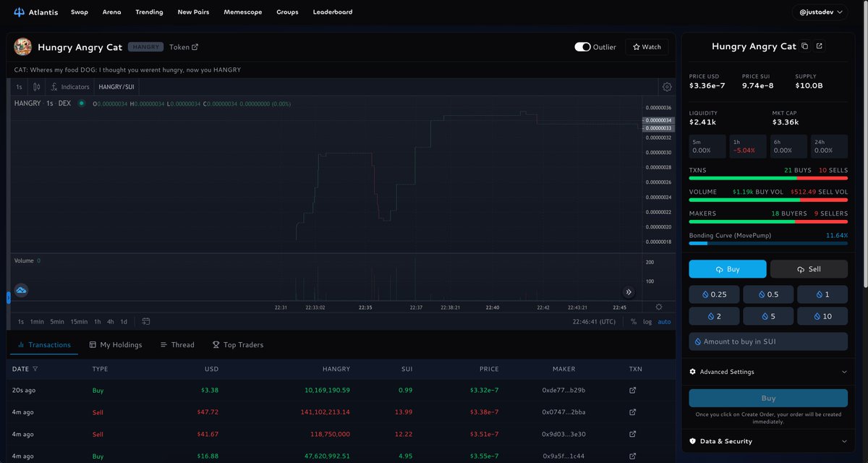Open the Swap page

80,12
